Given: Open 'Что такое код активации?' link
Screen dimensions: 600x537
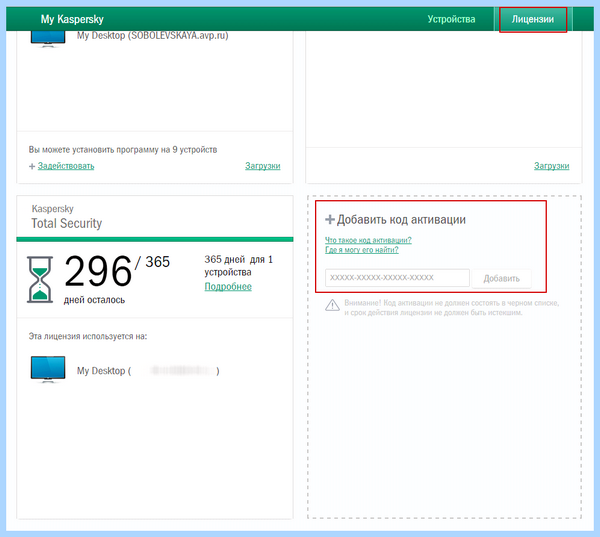Looking at the screenshot, I should [x=368, y=240].
